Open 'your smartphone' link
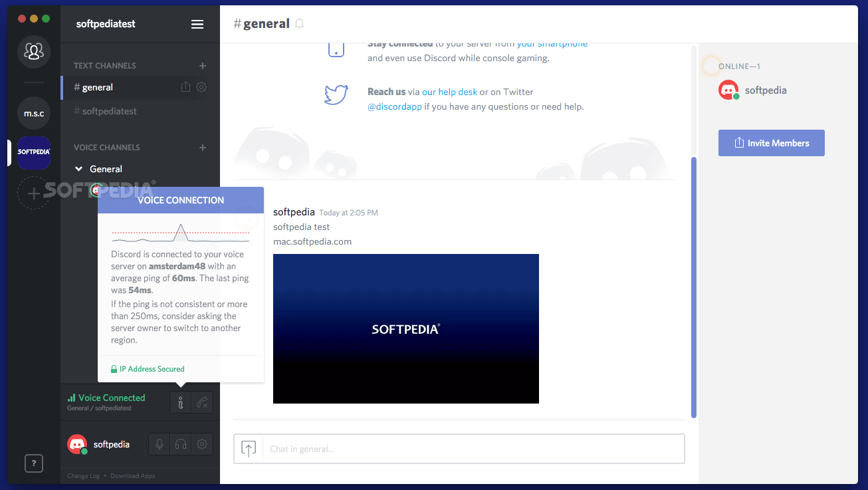Screen dimensions: 868x490 tap(552, 44)
